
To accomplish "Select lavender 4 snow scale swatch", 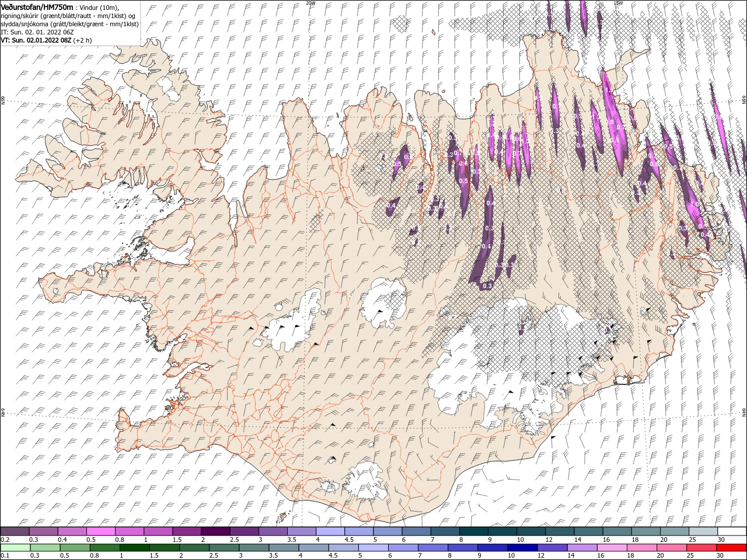I will [330, 531].
